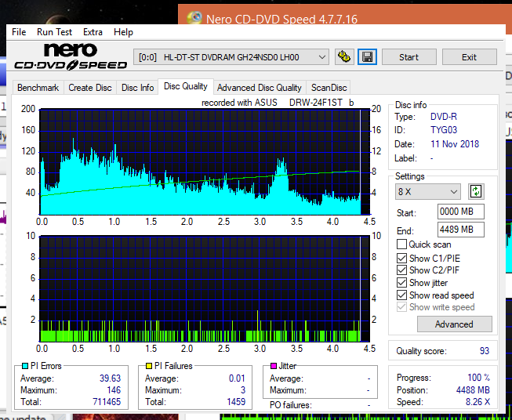Switch to the Disc Info tab
512x420 pixels.
[137, 88]
